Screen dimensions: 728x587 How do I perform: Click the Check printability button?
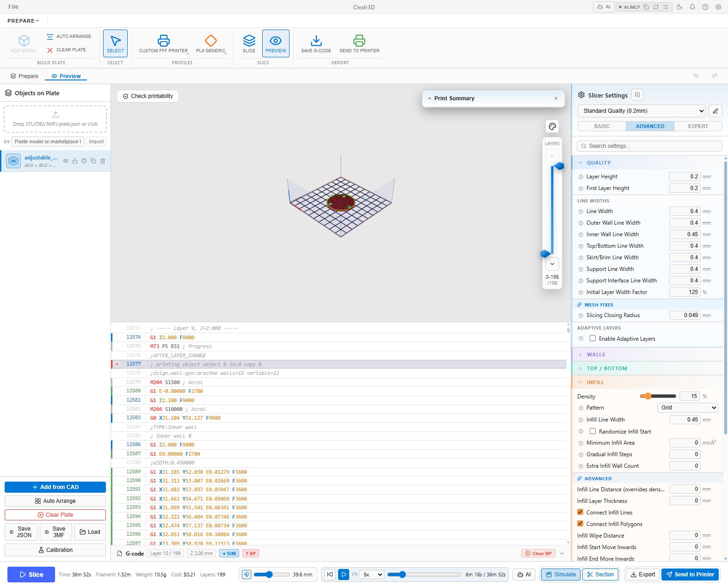click(148, 96)
